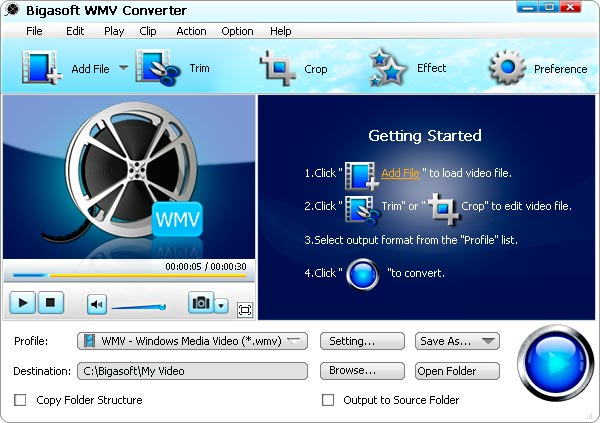Click the Setting... button
Screen dimensions: 600x423
362,341
